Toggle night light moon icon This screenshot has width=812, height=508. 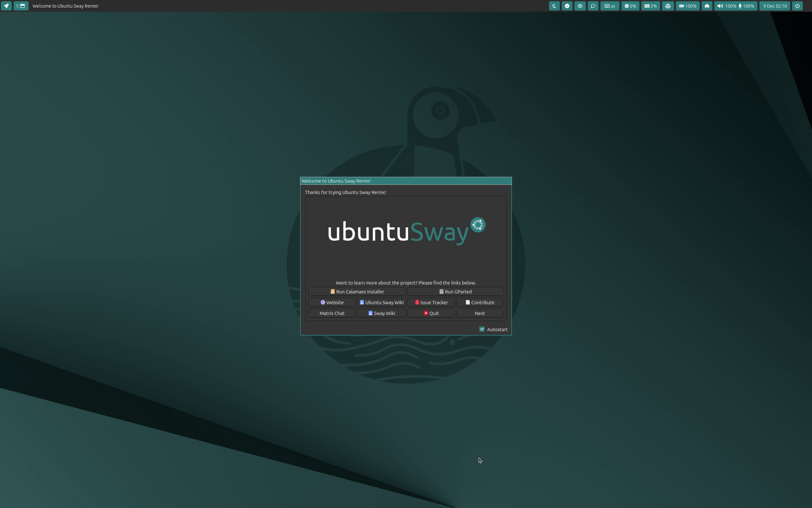pyautogui.click(x=554, y=6)
